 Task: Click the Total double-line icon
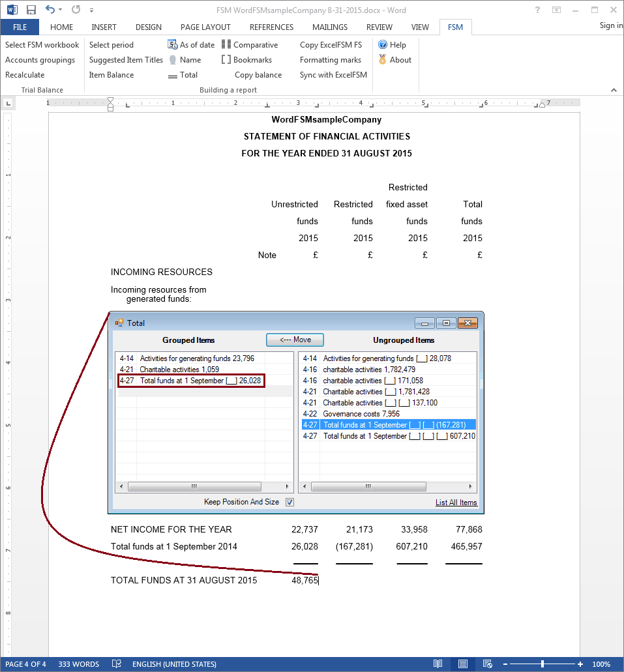coord(172,76)
